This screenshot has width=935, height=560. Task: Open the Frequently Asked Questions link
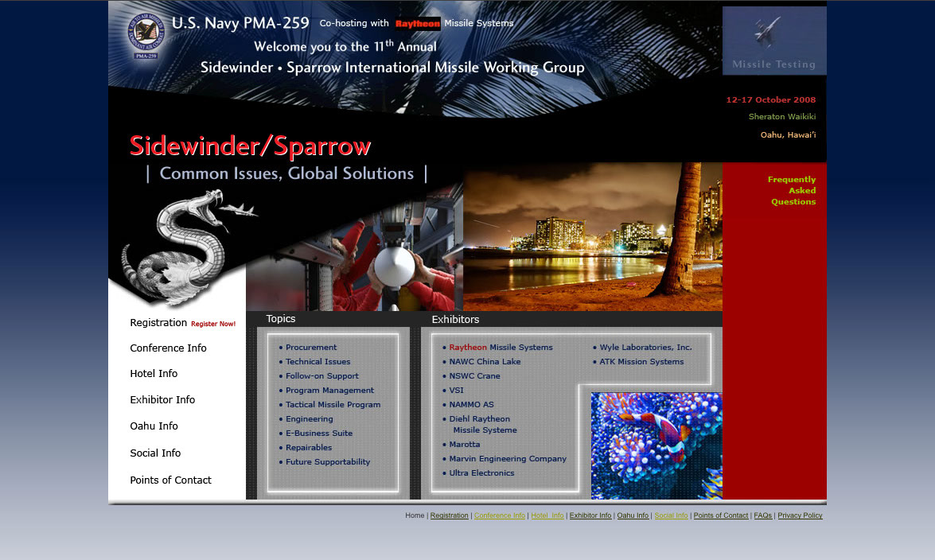[x=792, y=190]
